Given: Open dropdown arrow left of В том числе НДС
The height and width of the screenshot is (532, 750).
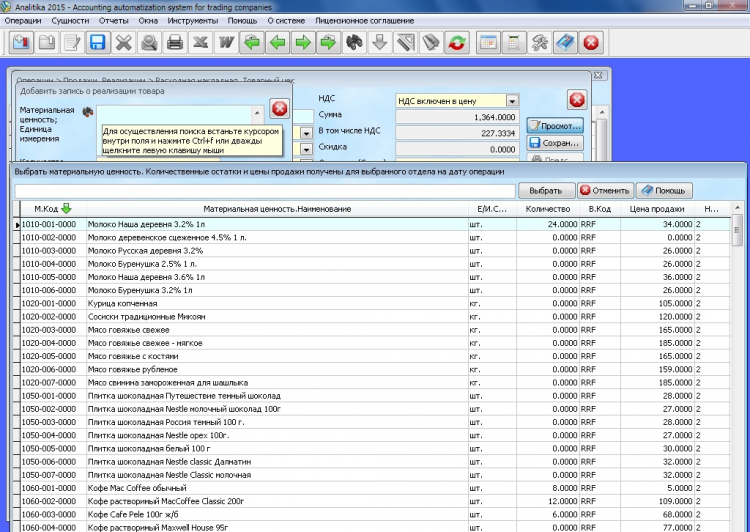Looking at the screenshot, I should pyautogui.click(x=307, y=133).
